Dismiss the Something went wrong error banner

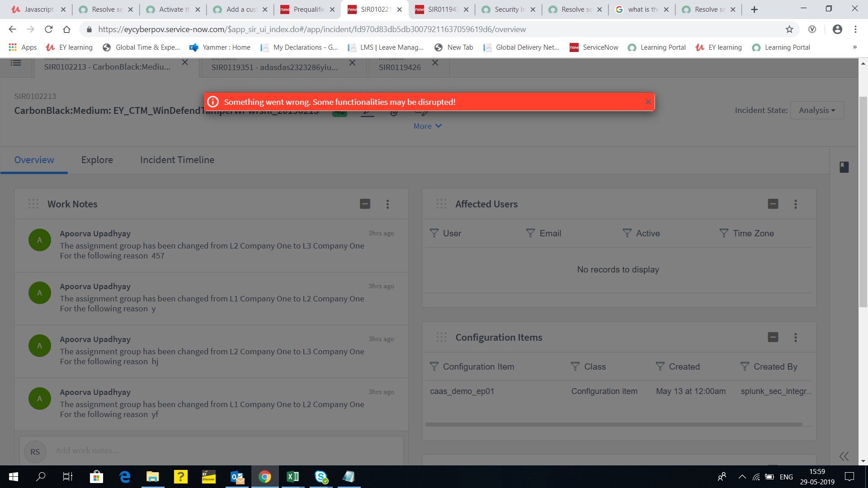(x=648, y=102)
